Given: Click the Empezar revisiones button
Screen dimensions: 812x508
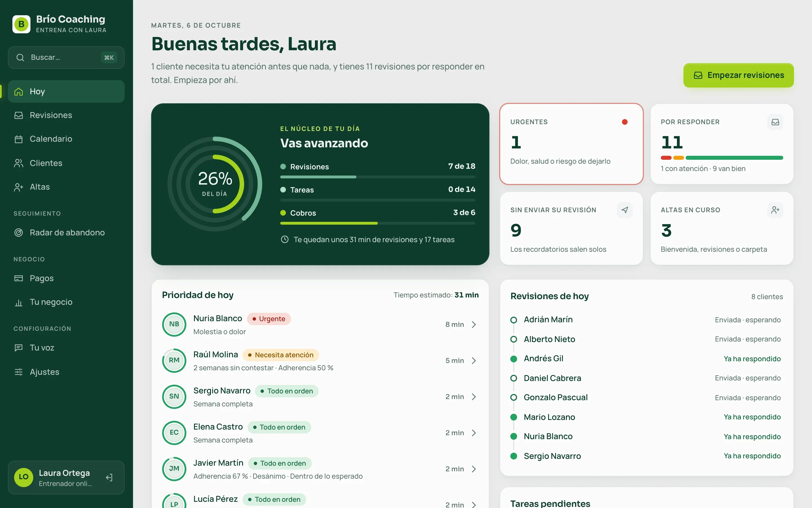Looking at the screenshot, I should [738, 75].
